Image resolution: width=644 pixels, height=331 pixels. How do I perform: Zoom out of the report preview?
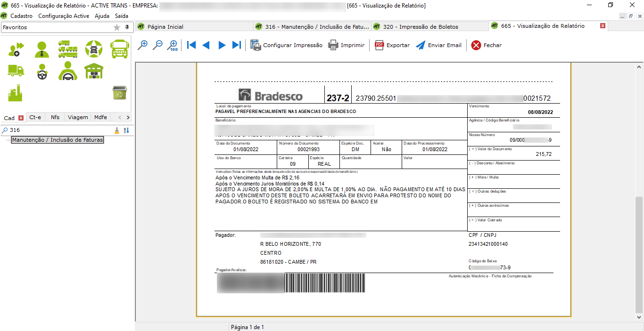[x=158, y=45]
